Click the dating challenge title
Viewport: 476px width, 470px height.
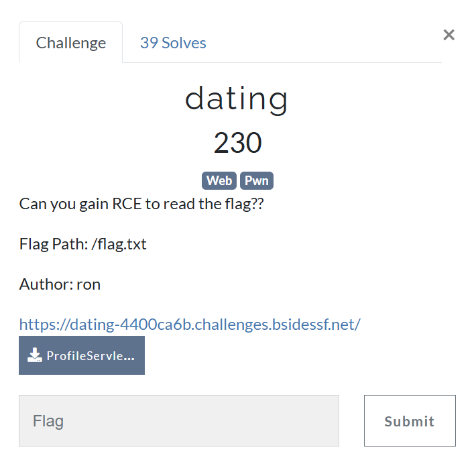[x=237, y=100]
